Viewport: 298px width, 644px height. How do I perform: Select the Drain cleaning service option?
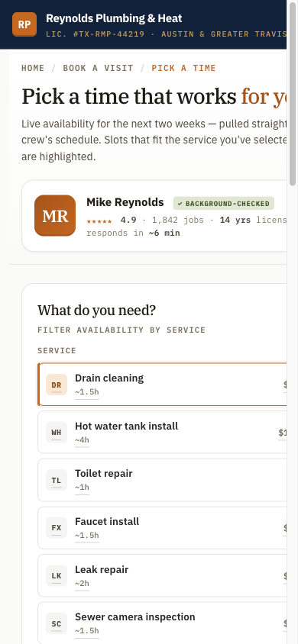pyautogui.click(x=162, y=385)
